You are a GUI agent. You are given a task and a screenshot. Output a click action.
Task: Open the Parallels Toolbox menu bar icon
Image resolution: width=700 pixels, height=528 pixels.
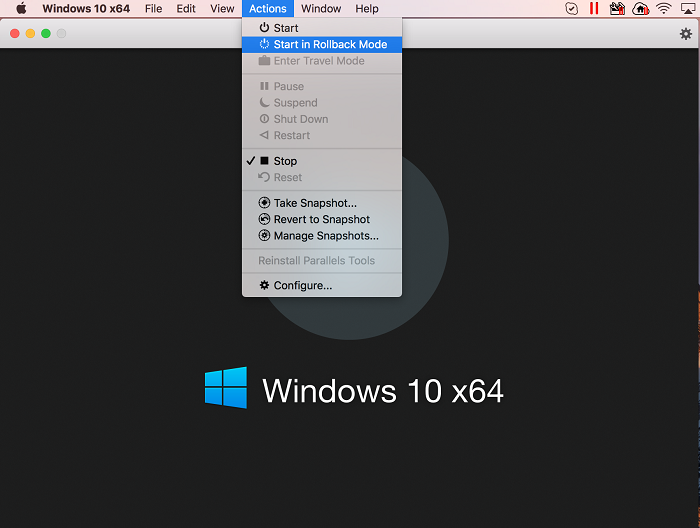(617, 9)
